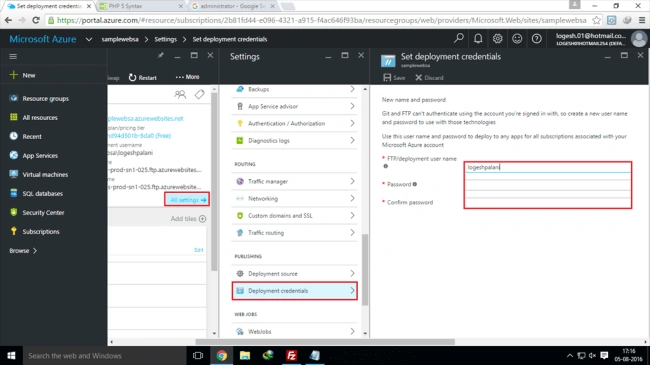Bookmark page with star icon
Screen dimensions: 650x365
(596, 20)
